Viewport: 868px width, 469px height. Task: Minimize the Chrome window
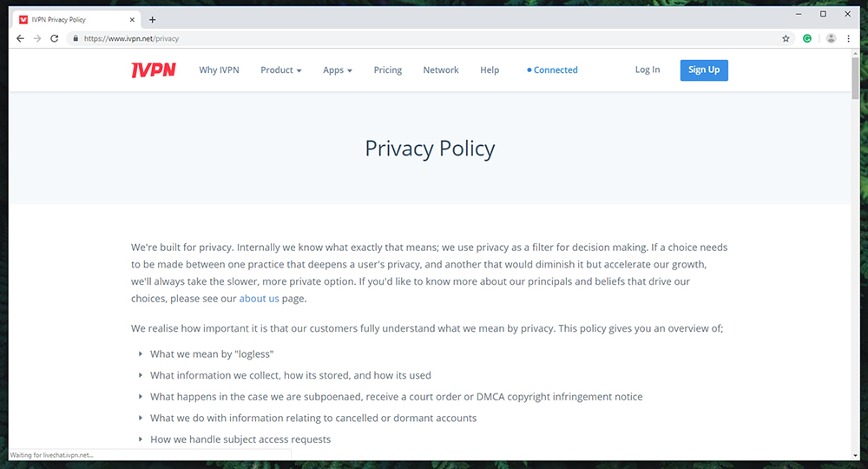tap(799, 14)
